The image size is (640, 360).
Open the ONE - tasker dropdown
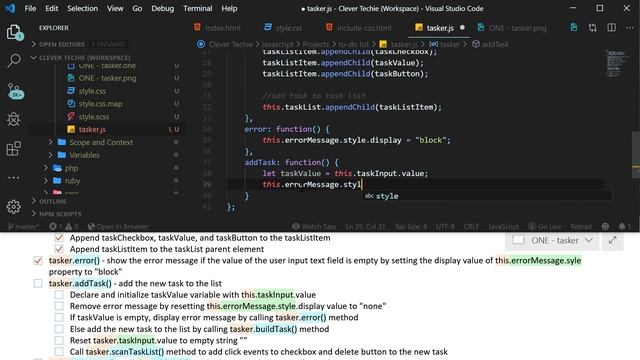pos(552,240)
